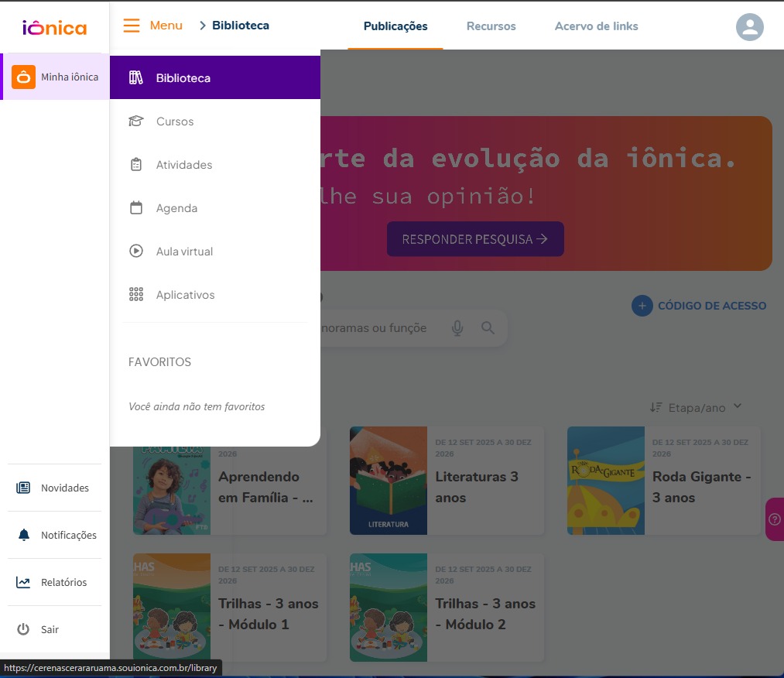Open the Relatórios chart icon
The height and width of the screenshot is (678, 784).
click(26, 581)
